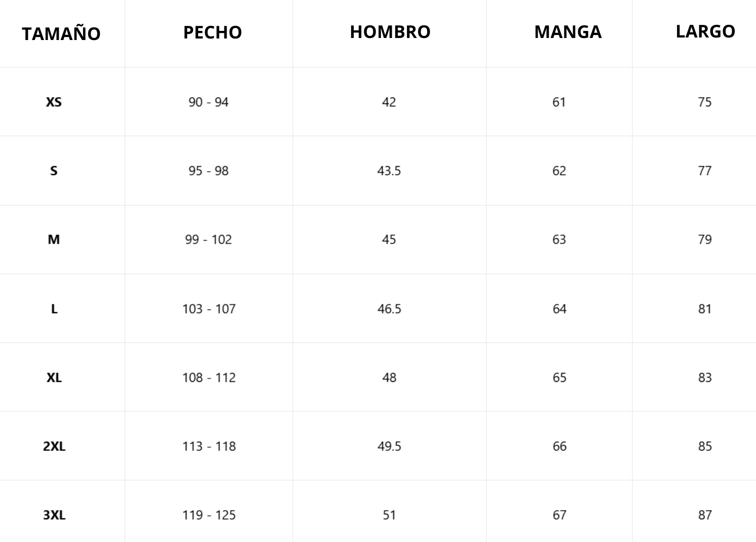This screenshot has width=756, height=542.
Task: Click chest value 90 - 94
Action: [208, 102]
